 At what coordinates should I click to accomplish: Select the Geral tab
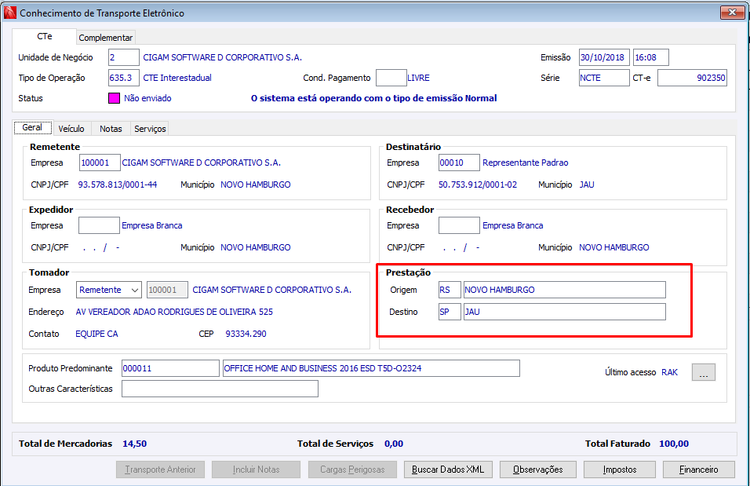pos(32,127)
